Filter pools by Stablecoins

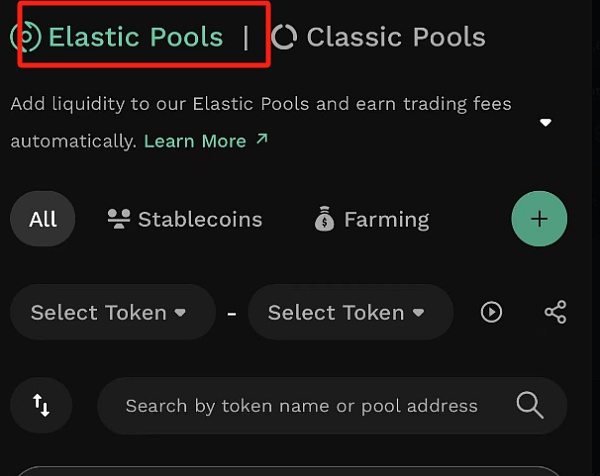pos(199,219)
